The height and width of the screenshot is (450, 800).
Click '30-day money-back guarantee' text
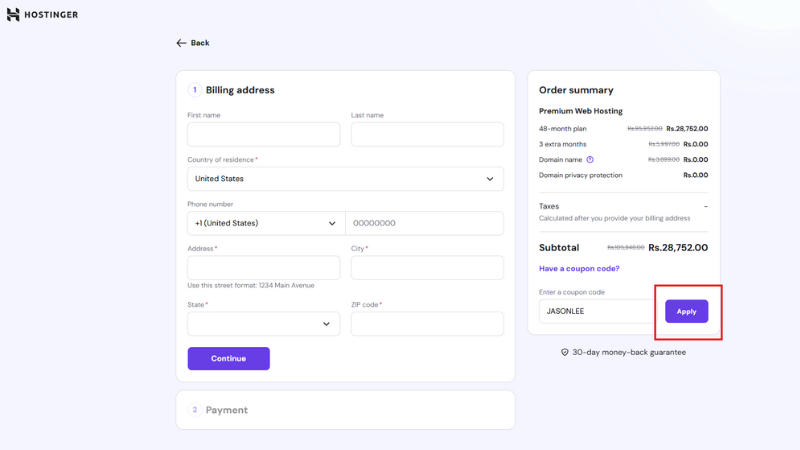(x=629, y=352)
